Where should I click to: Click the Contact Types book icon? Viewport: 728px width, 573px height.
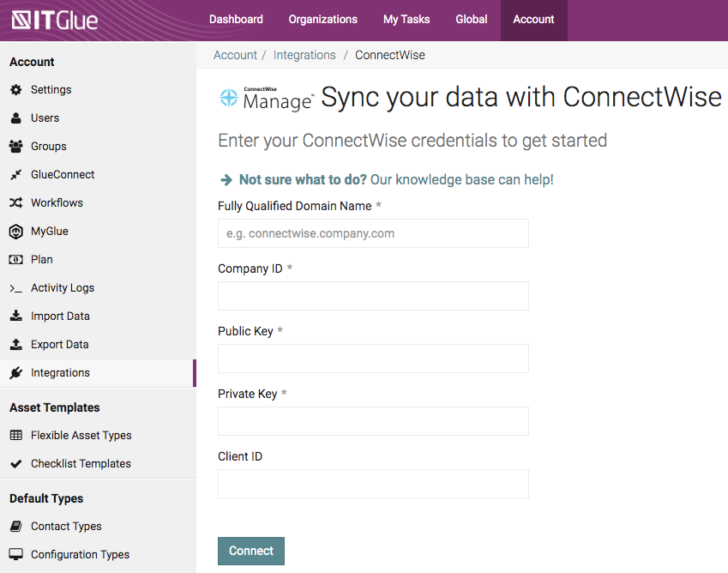[16, 526]
